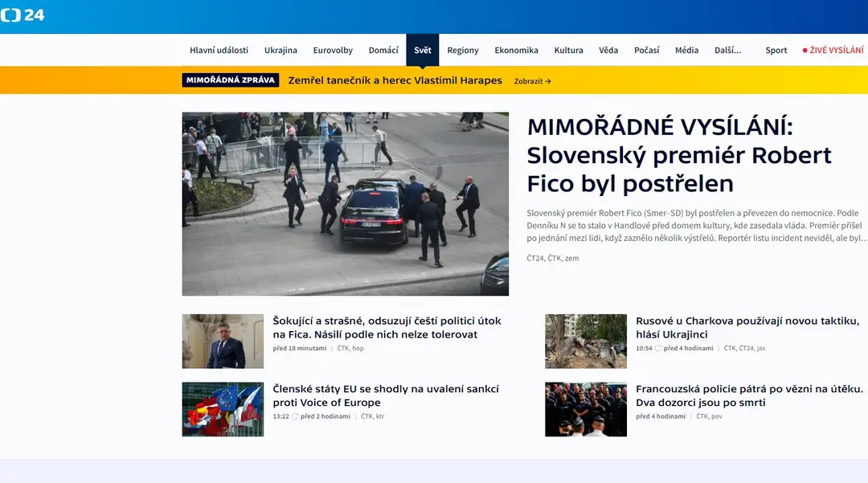Open main photo of Fico's car
Screen dimensions: 868x483
(346, 204)
